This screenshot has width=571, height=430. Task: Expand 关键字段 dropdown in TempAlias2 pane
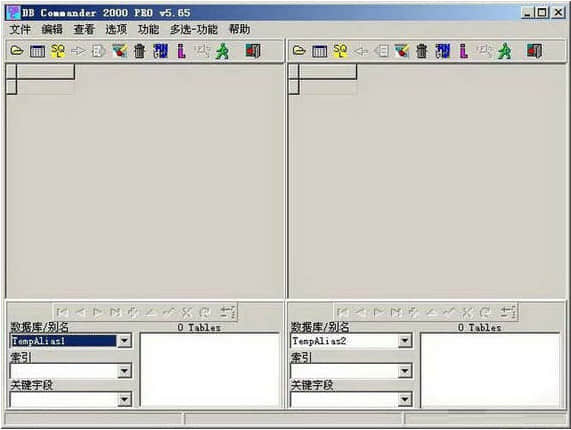pos(405,400)
